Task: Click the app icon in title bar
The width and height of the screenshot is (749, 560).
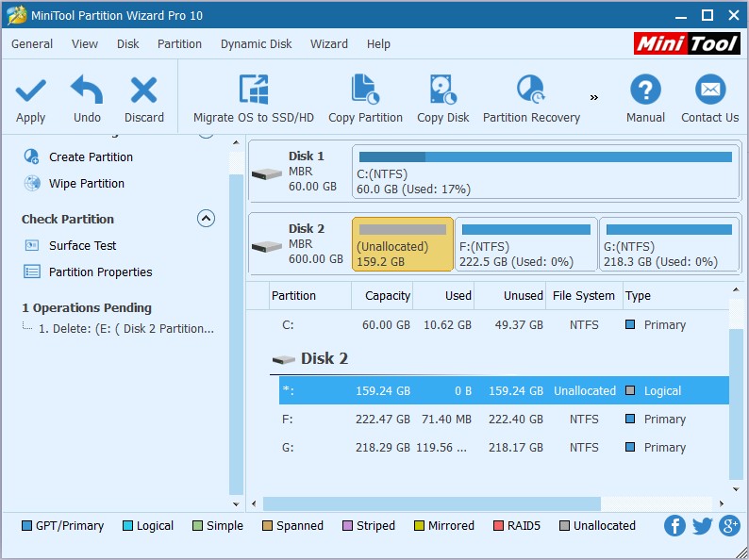Action: 17,15
